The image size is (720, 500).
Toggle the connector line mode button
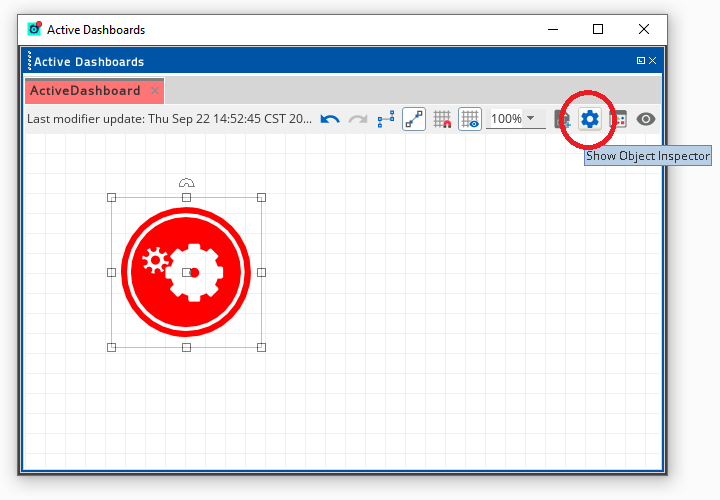pyautogui.click(x=414, y=119)
